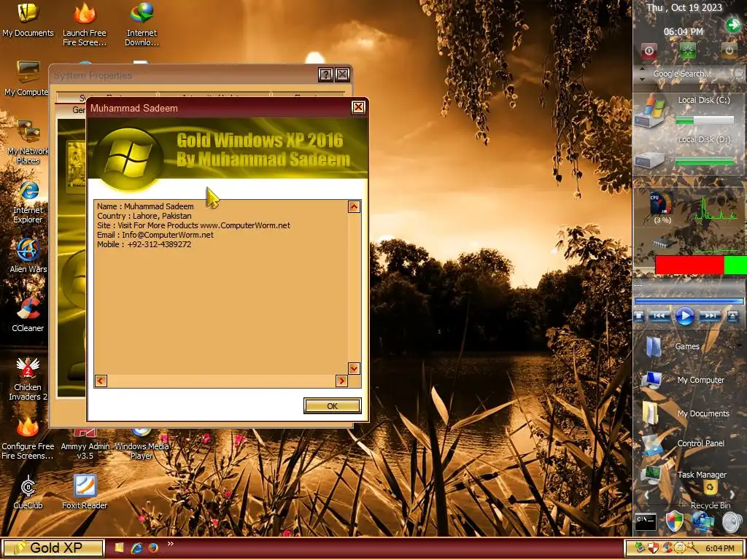Click search engine up arrow in sidebar
Viewport: 747px width, 560px height.
(642, 69)
